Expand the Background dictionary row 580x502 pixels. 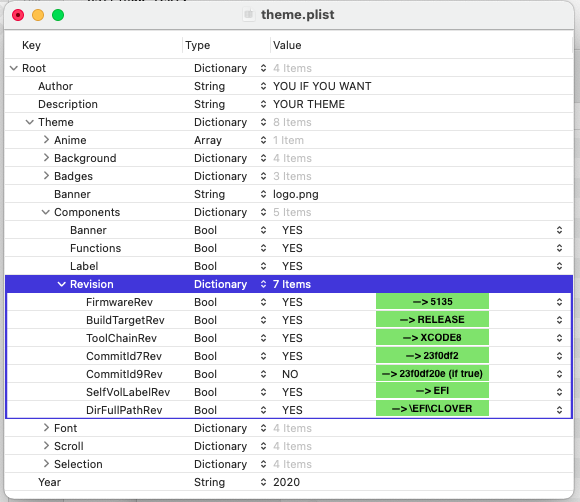click(46, 158)
